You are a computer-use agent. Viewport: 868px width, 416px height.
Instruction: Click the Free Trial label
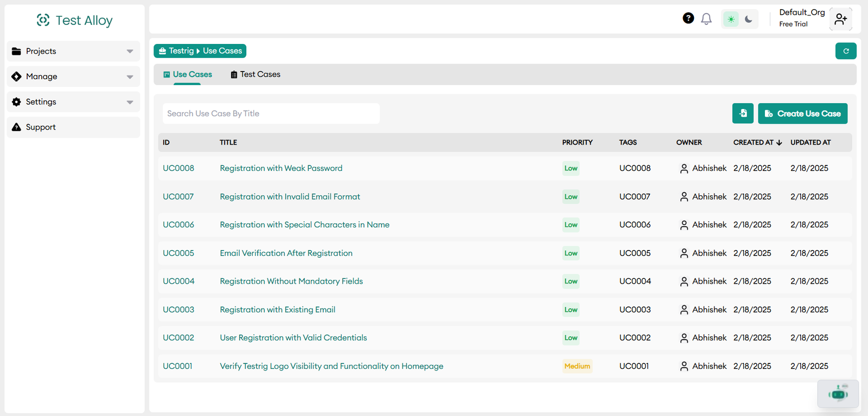point(793,24)
